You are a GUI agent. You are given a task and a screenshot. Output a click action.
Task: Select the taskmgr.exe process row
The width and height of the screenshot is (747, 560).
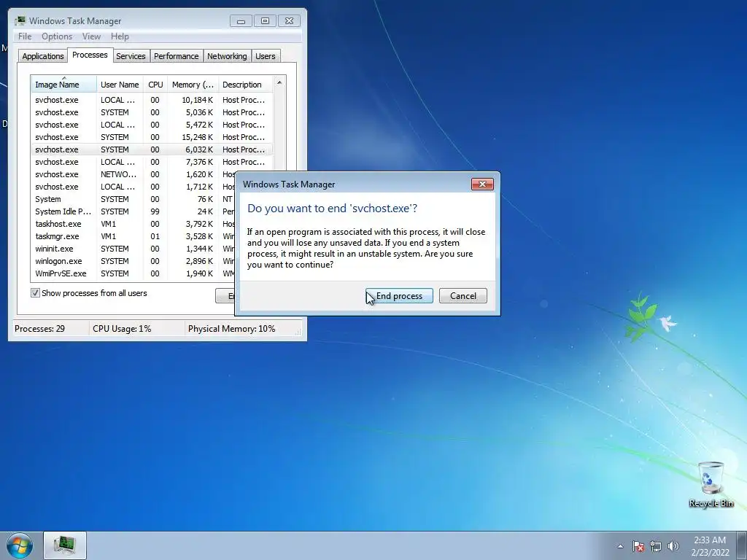pyautogui.click(x=133, y=236)
